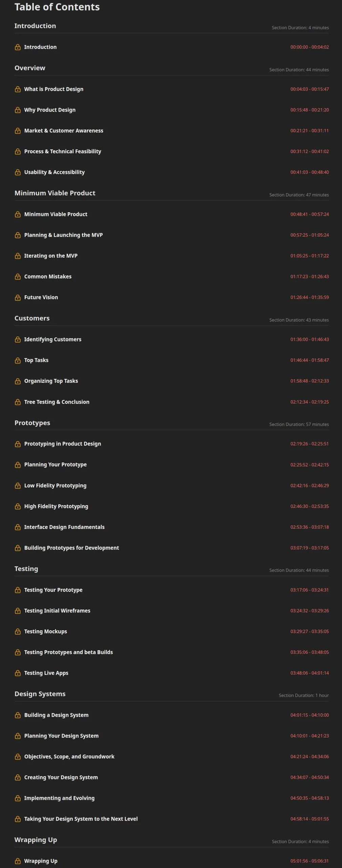
Task: Click the lock icon beside Top Tasks
Action: coord(18,360)
